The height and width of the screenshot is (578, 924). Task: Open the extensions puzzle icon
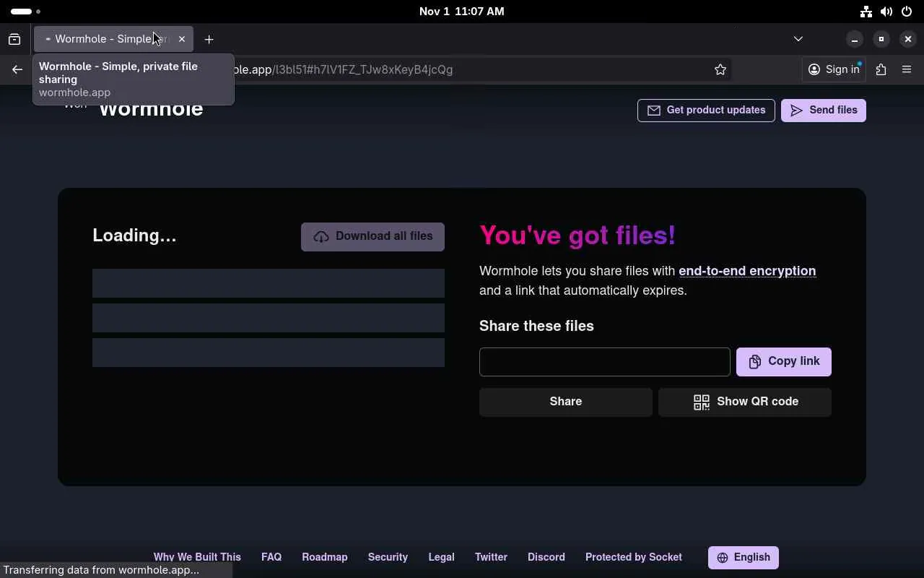point(881,69)
